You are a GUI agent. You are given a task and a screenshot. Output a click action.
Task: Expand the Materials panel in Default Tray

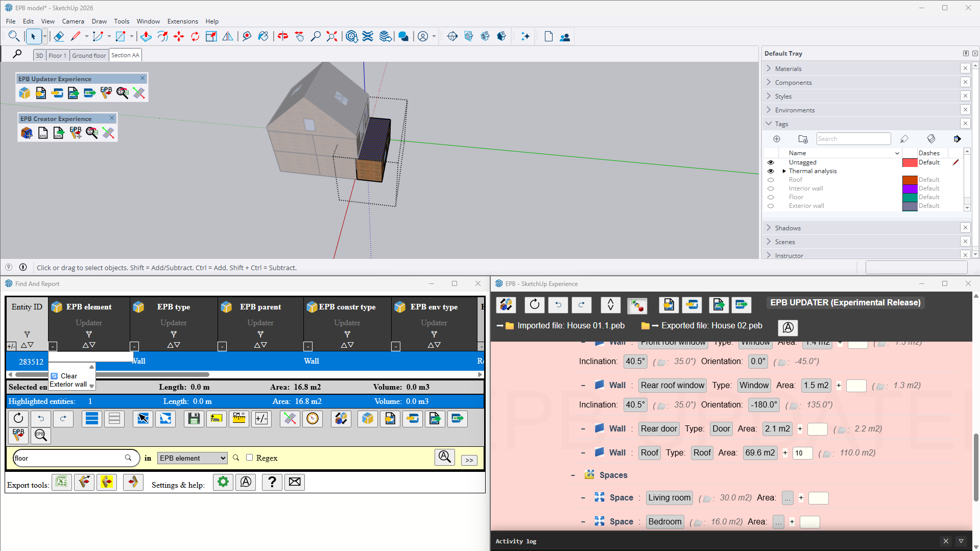(788, 68)
